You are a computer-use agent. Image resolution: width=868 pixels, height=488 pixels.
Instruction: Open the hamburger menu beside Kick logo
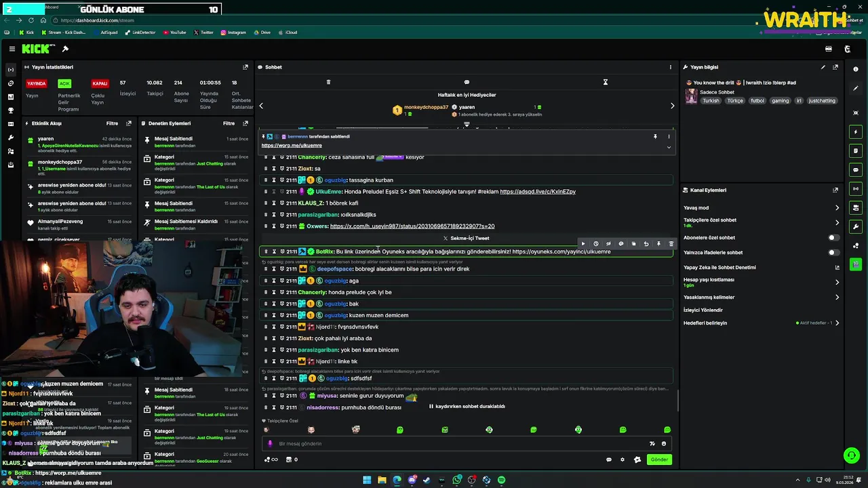coord(12,49)
